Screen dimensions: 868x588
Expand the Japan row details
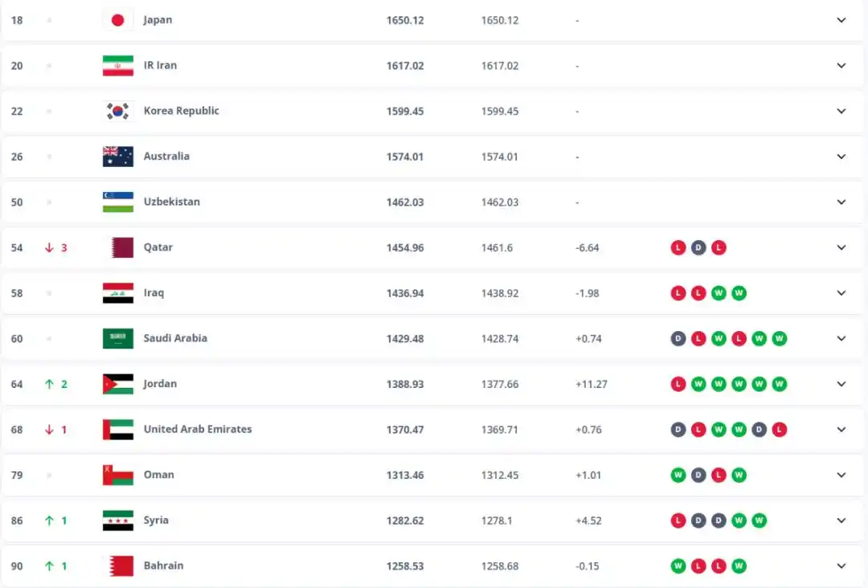pos(841,20)
